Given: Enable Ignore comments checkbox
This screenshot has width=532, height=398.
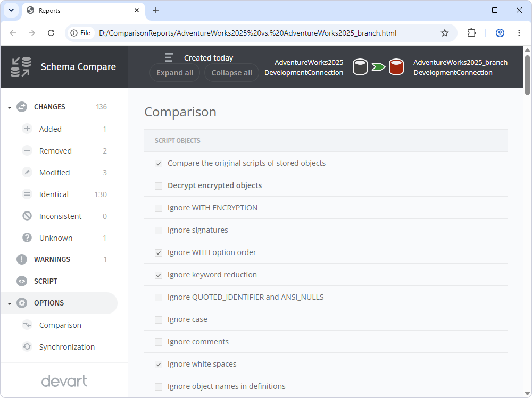Looking at the screenshot, I should click(x=159, y=342).
